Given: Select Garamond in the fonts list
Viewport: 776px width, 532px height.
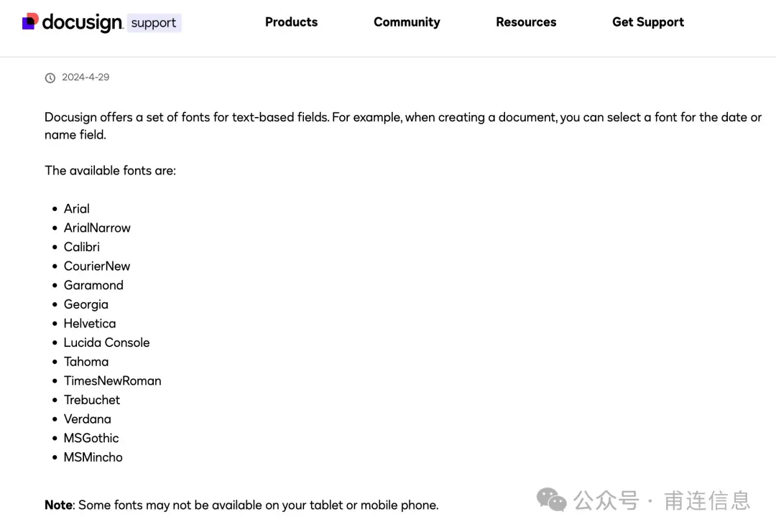Looking at the screenshot, I should tap(93, 285).
